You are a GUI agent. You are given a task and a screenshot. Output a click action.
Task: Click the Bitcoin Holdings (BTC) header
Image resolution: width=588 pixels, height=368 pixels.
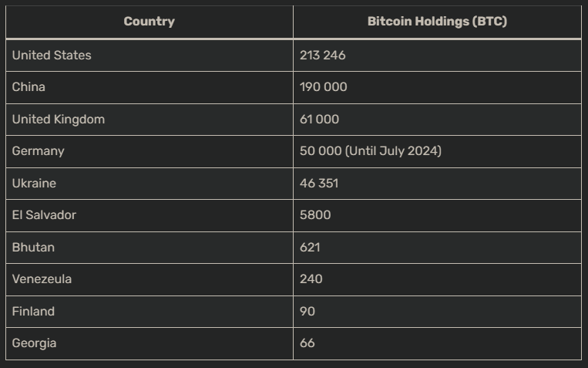tap(437, 22)
